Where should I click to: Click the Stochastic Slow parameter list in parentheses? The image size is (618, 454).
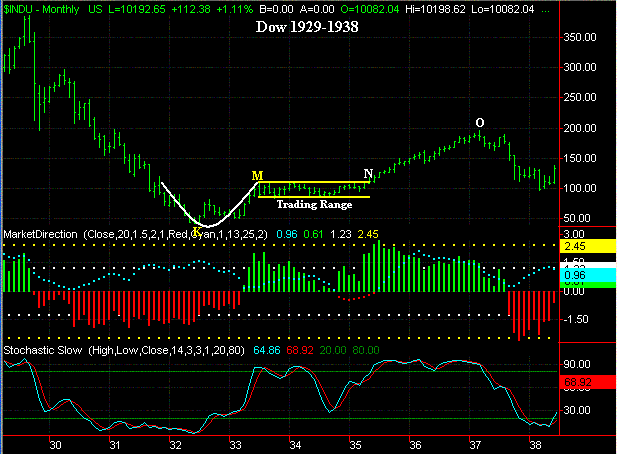tap(166, 350)
